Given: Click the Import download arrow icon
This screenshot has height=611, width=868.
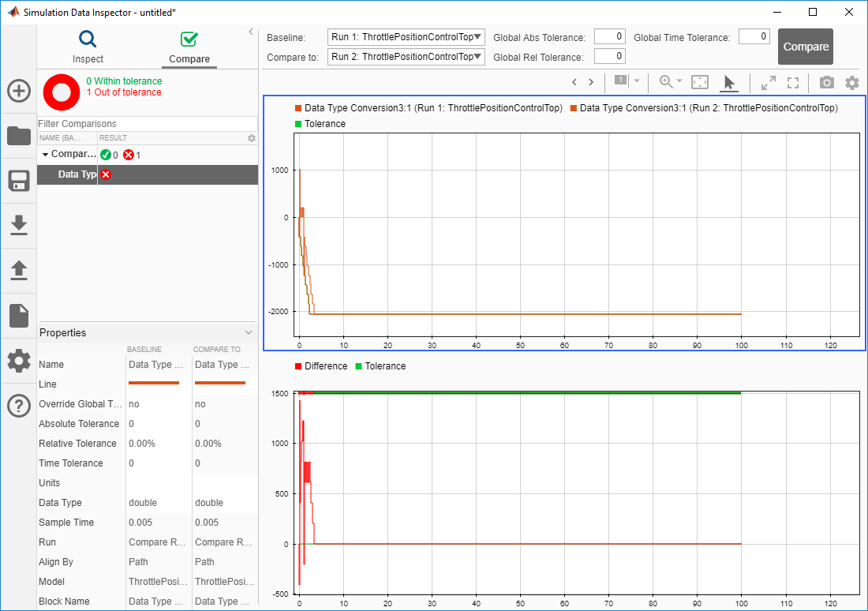Looking at the screenshot, I should click(19, 226).
